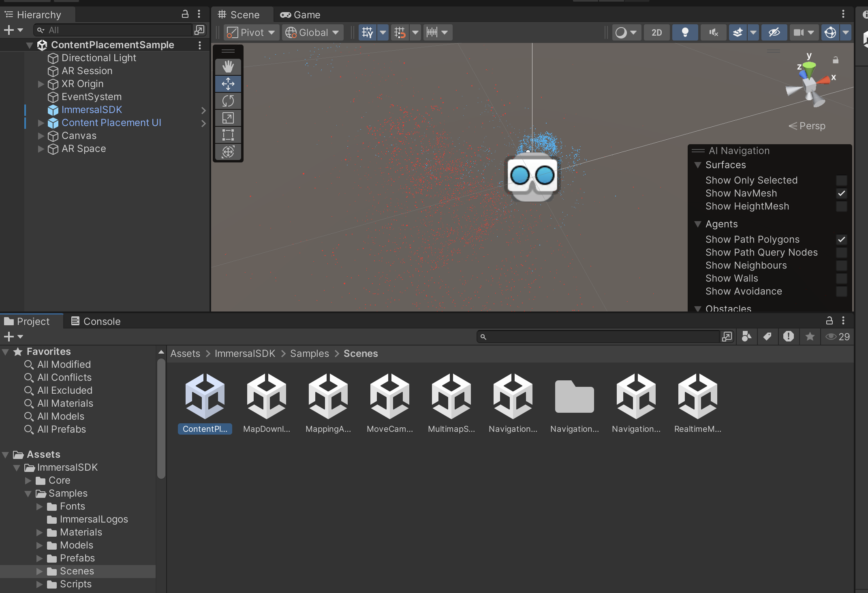Switch scene view to 2D mode
868x593 pixels.
[656, 32]
